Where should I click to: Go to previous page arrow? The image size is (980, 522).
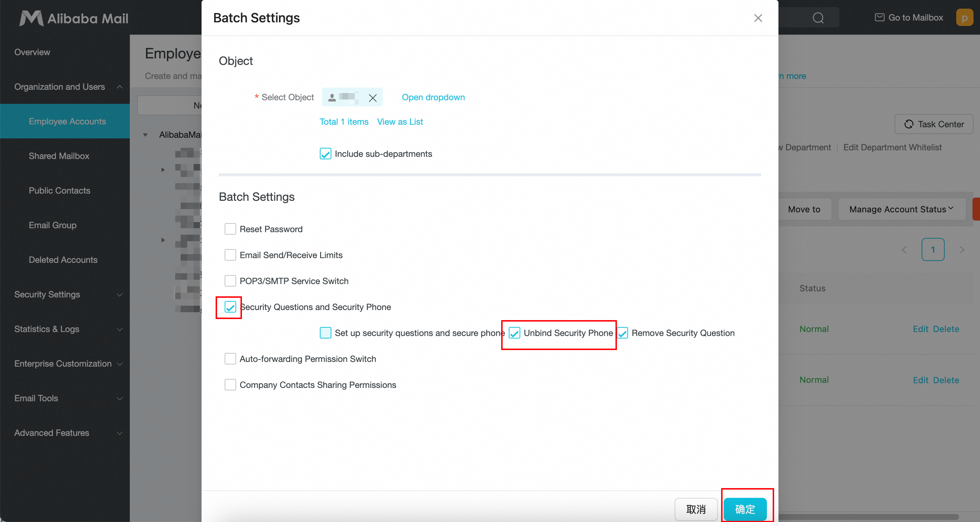(x=904, y=249)
